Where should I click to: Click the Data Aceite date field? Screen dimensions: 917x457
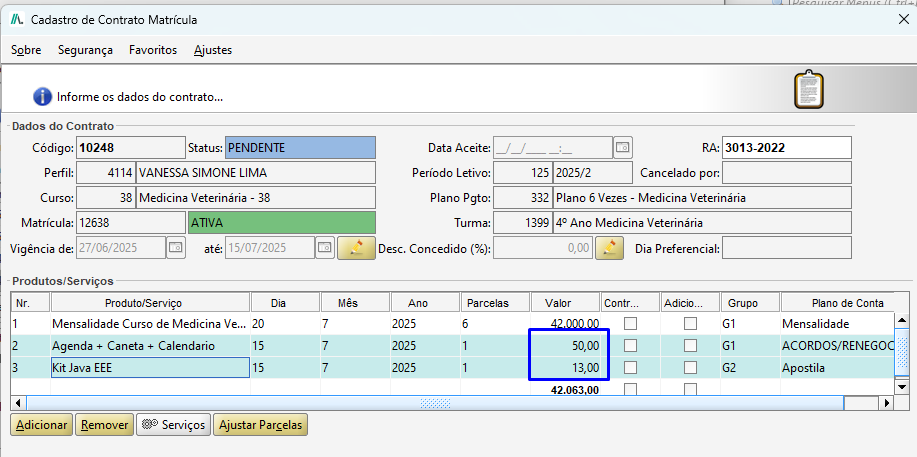(x=553, y=148)
